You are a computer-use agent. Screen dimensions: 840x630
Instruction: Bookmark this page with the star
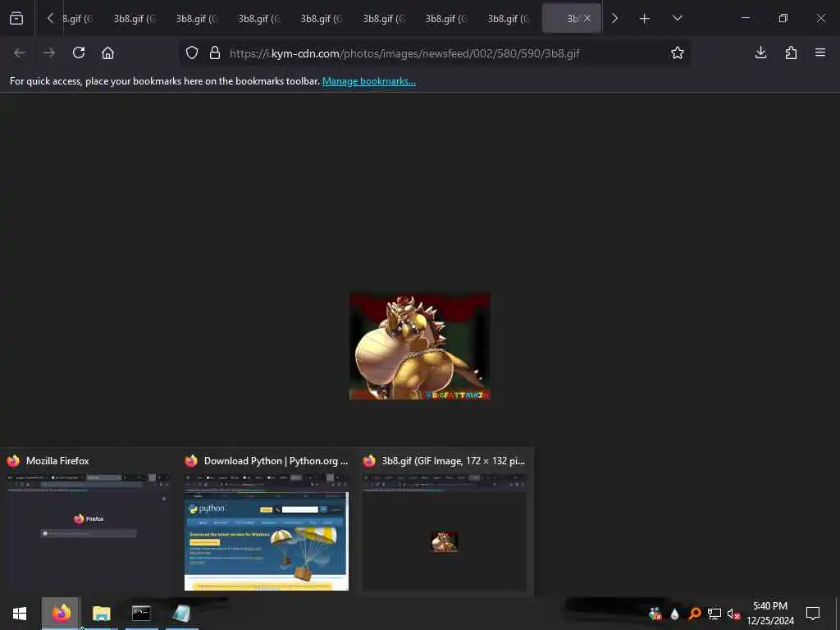point(677,53)
